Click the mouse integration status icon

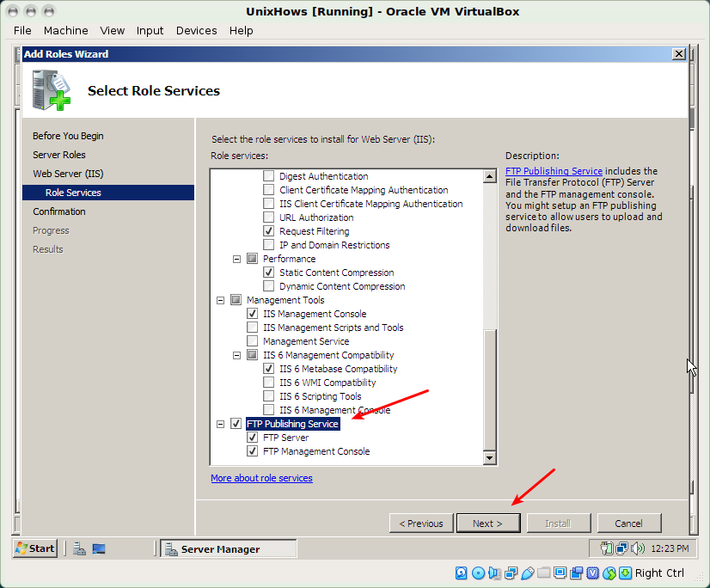click(x=609, y=573)
